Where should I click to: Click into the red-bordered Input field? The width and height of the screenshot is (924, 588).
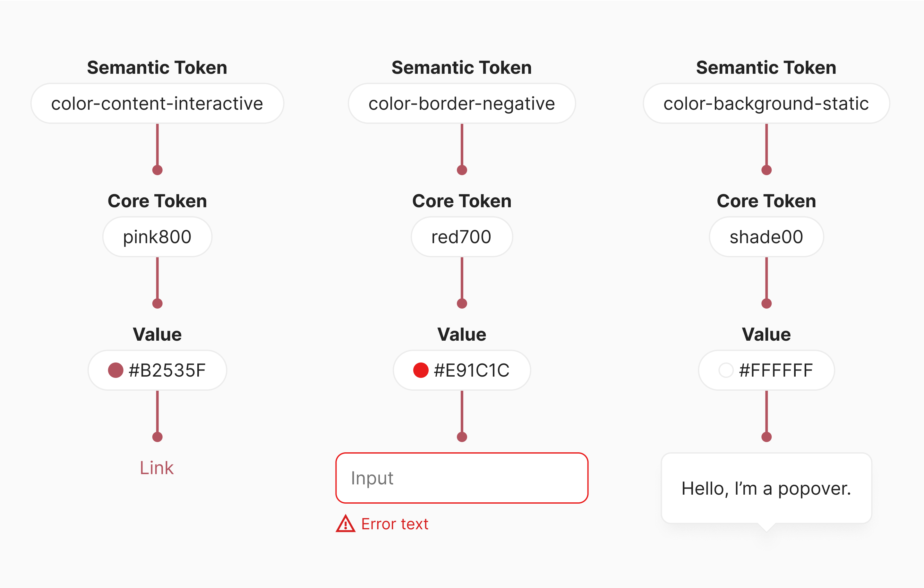[x=462, y=478]
